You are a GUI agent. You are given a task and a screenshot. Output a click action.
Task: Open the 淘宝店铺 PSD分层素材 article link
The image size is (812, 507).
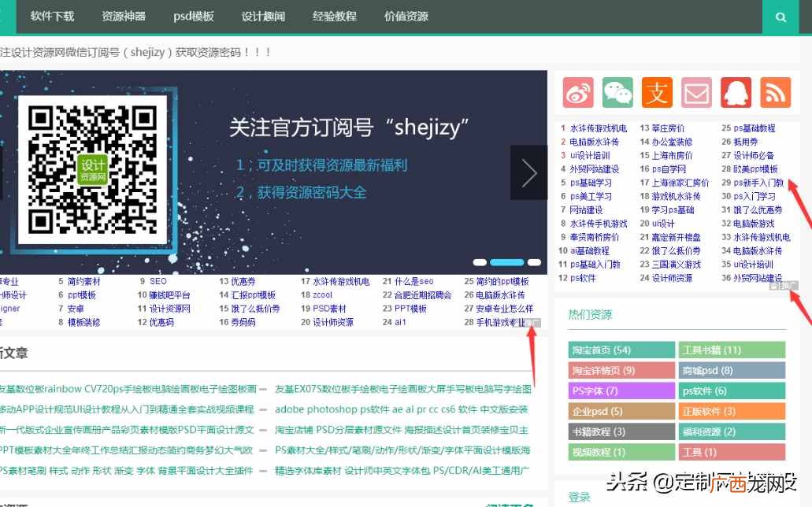[402, 430]
